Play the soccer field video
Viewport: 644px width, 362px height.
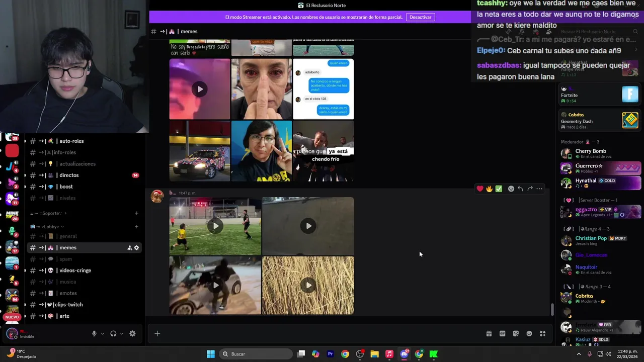tap(215, 226)
